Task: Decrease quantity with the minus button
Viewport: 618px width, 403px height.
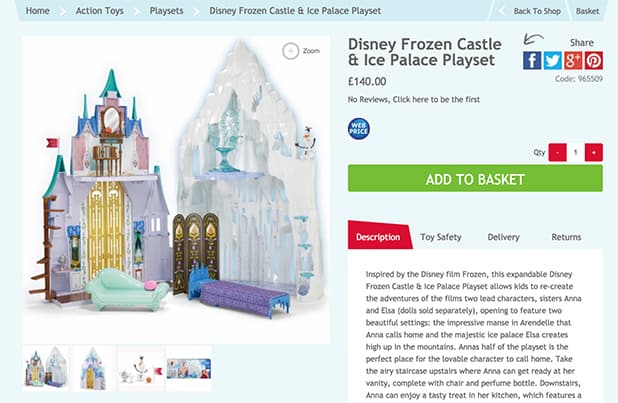Action: [557, 152]
